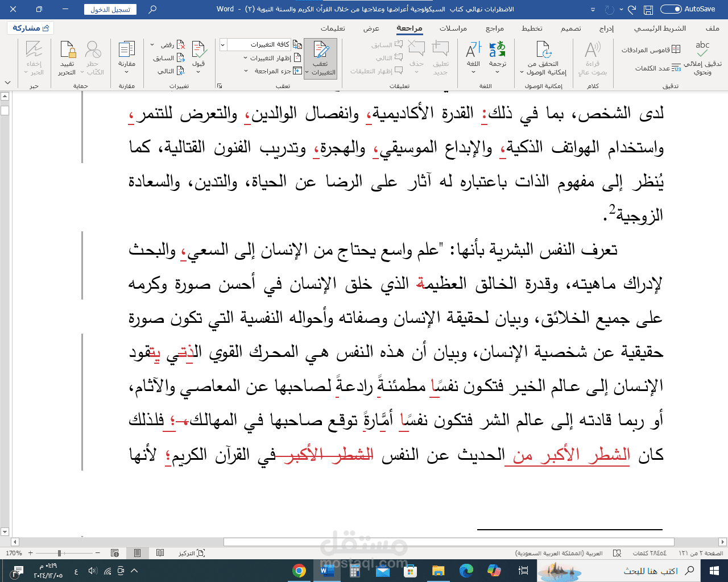Open the Thesaurus (قاموس المرادفات)

(x=651, y=50)
